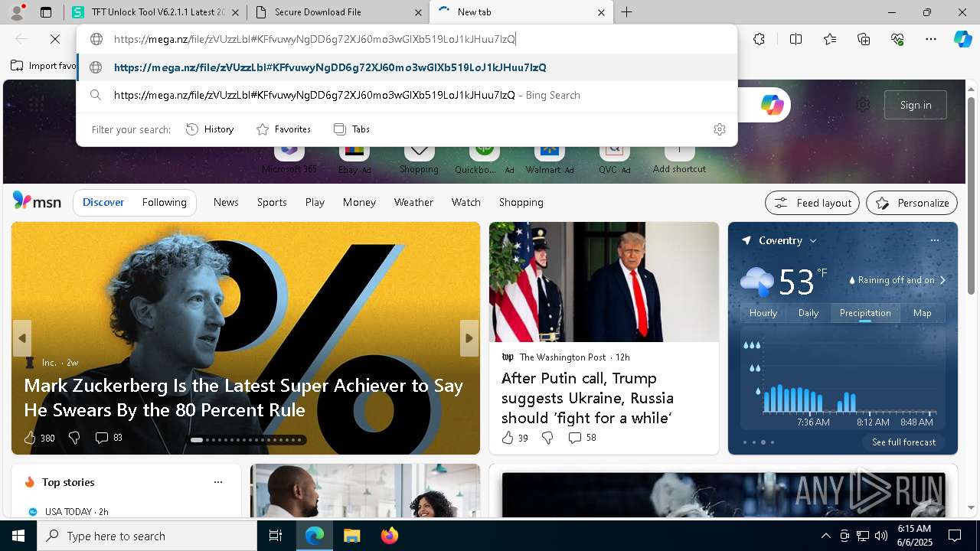Image resolution: width=980 pixels, height=551 pixels.
Task: Filter search by Tabs
Action: [x=352, y=129]
